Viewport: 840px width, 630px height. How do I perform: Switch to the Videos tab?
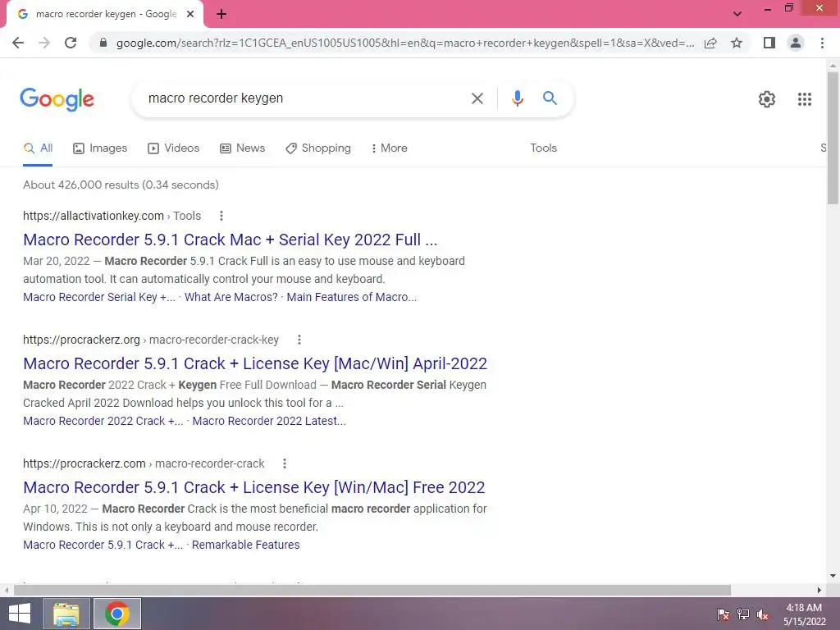tap(174, 148)
